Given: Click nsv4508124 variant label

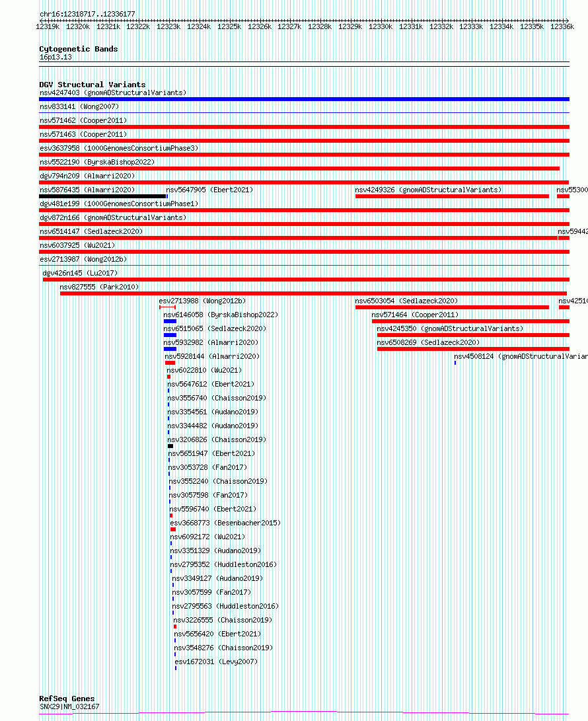Looking at the screenshot, I should (521, 356).
